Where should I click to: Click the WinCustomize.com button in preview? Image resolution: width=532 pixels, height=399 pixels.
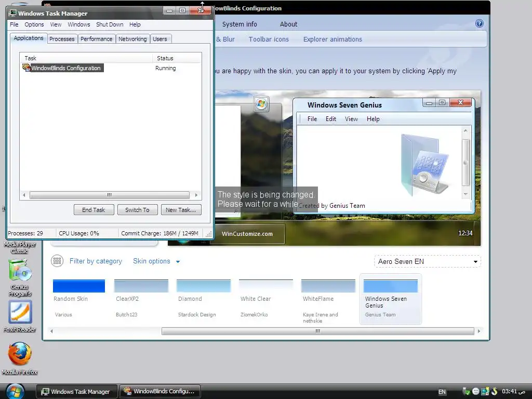[x=247, y=234]
